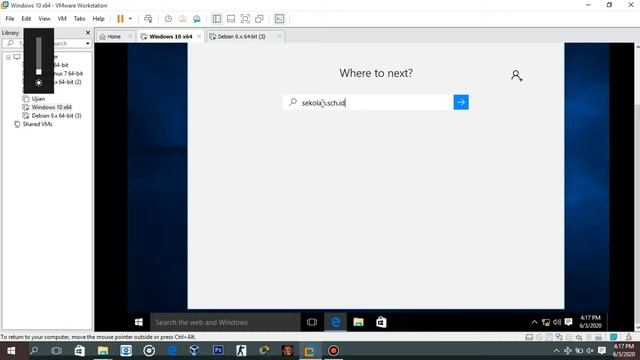640x360 pixels.
Task: Open the View menu
Action: [x=44, y=19]
